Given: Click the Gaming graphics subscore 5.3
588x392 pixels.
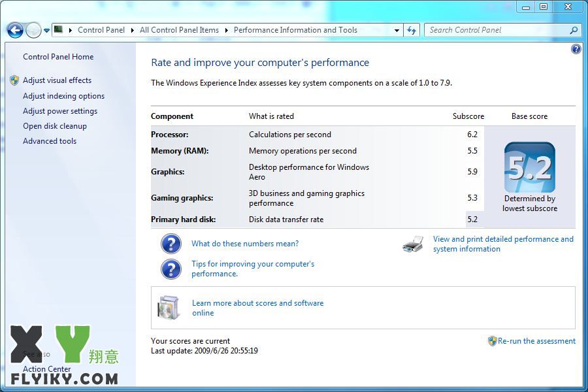Looking at the screenshot, I should point(472,198).
